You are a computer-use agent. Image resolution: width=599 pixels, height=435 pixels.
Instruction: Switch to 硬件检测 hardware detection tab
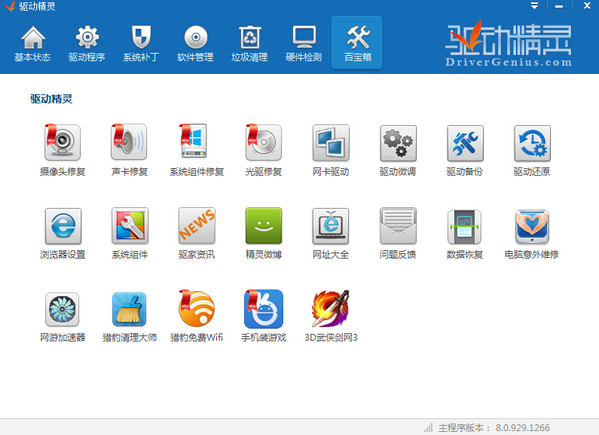pos(304,43)
